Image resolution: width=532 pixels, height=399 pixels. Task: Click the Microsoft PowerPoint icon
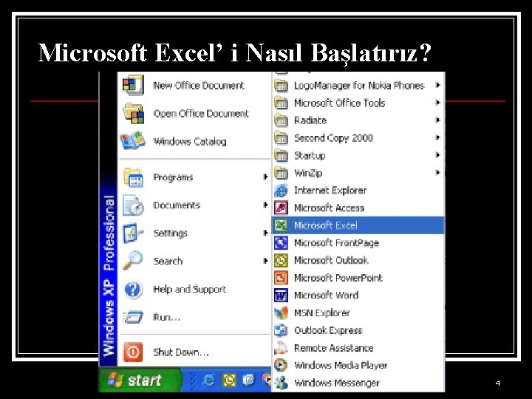click(x=281, y=278)
